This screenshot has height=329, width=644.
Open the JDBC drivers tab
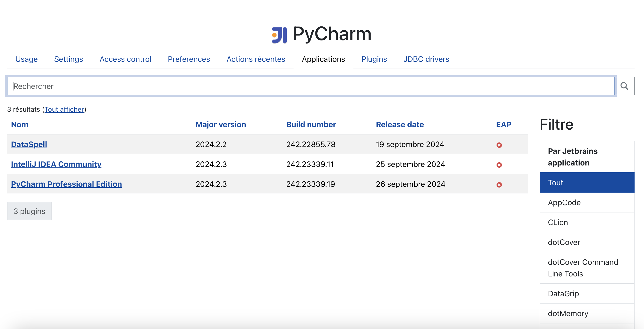[x=426, y=59]
